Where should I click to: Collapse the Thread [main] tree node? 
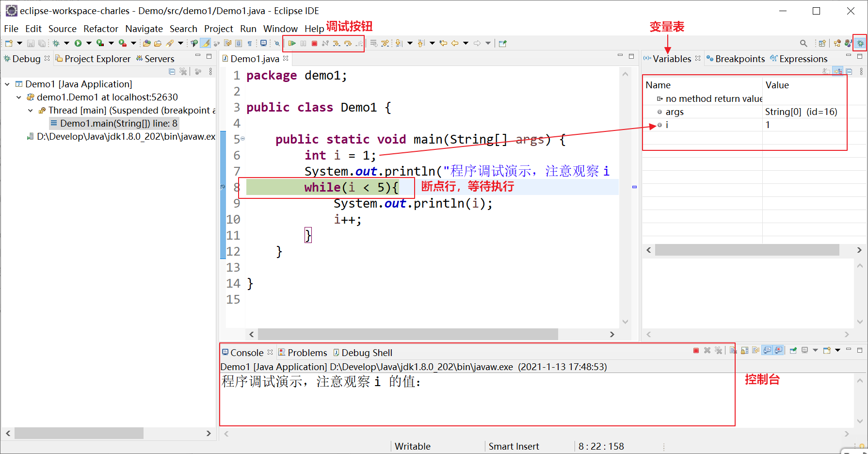(x=31, y=111)
